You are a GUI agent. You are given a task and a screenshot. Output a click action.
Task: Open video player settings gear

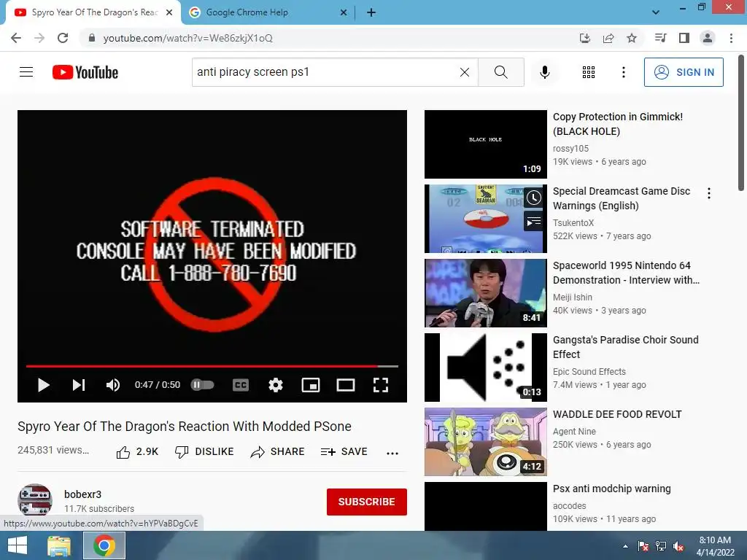click(275, 385)
